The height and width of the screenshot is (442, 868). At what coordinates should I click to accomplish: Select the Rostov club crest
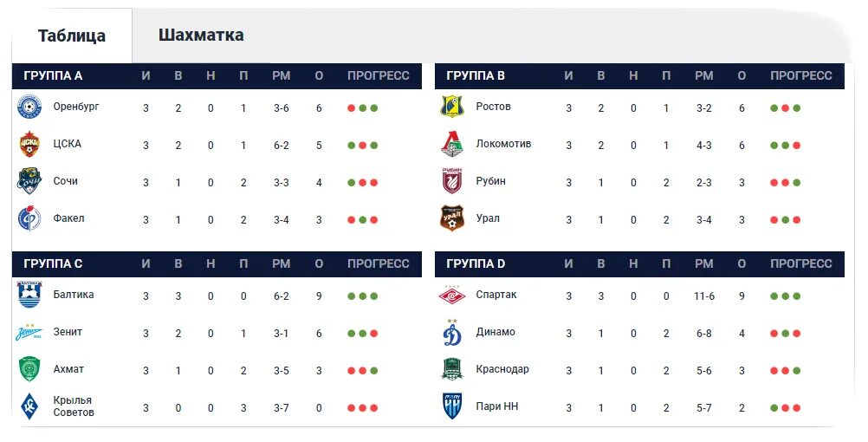(x=452, y=107)
